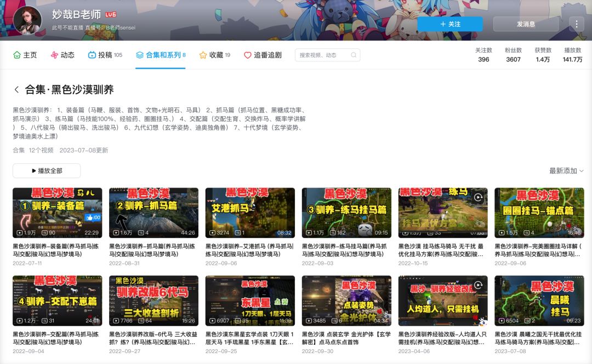This screenshot has height=364, width=592.
Task: Click the 搜索视频、动态 search field
Action: pos(327,55)
